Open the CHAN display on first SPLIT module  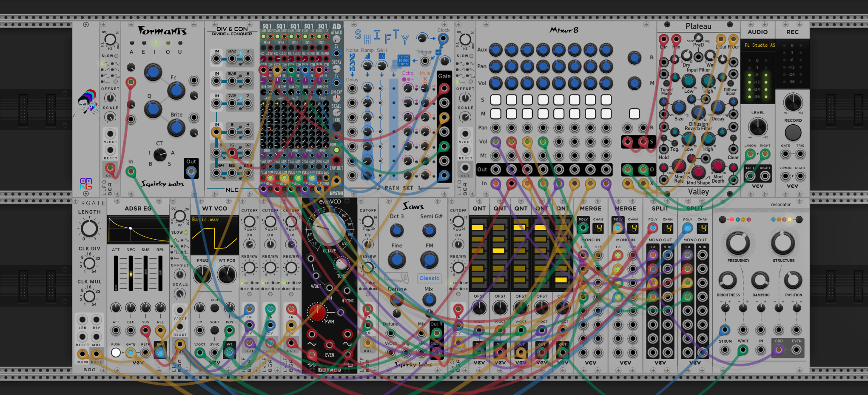click(x=668, y=228)
